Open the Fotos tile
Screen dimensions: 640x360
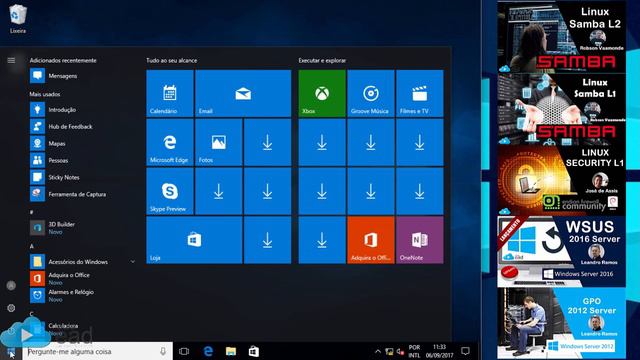pyautogui.click(x=218, y=142)
